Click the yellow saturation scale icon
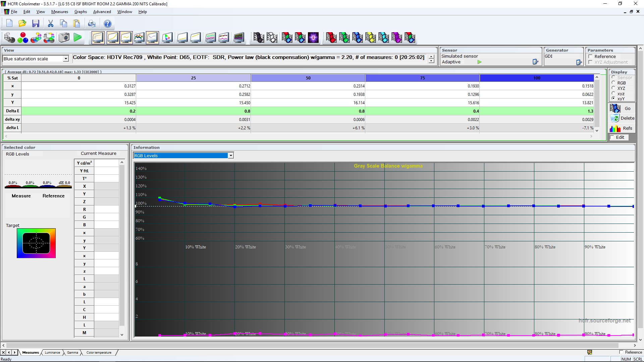 tap(370, 38)
